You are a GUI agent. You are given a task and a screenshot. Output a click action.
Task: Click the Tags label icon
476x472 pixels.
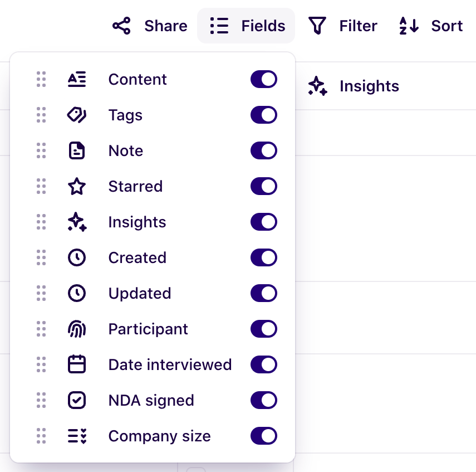click(x=77, y=115)
